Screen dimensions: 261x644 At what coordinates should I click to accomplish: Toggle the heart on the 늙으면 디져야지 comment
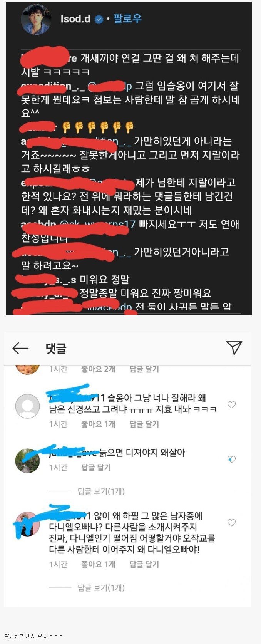point(231,459)
